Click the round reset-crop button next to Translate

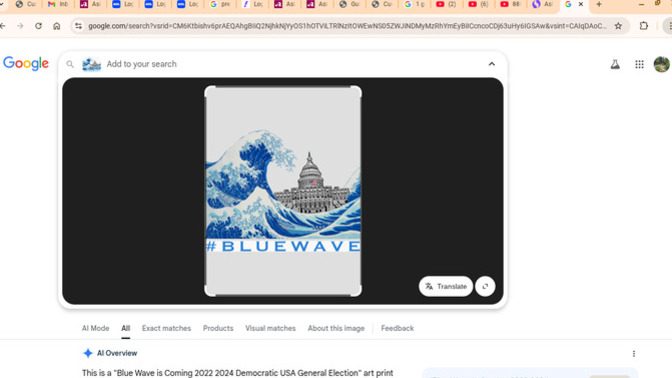coord(485,286)
